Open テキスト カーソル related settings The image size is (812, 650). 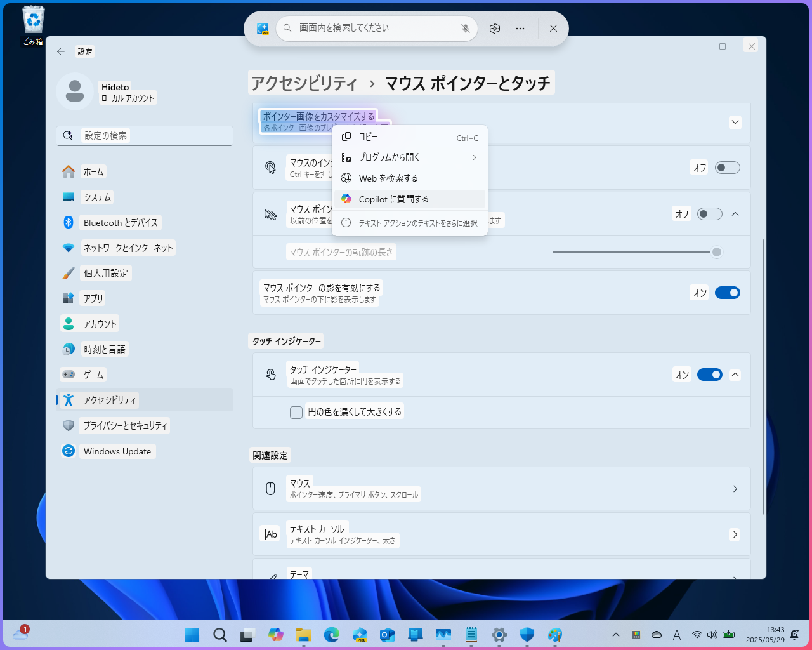(x=502, y=534)
